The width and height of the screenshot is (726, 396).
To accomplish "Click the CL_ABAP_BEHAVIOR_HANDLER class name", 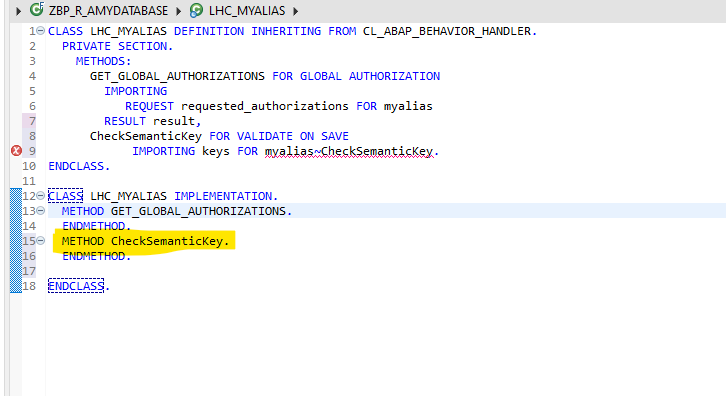I will [x=447, y=31].
